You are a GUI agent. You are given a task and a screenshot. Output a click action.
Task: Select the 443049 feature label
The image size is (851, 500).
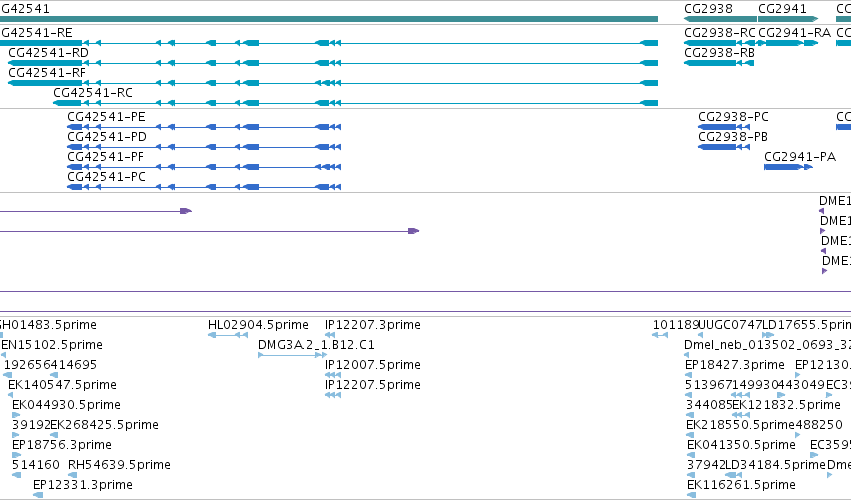tap(802, 385)
